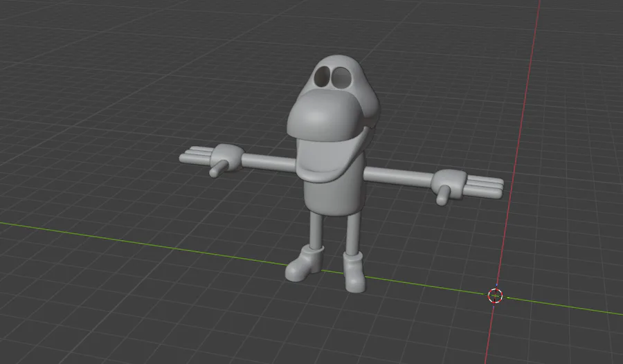Viewport: 623px width, 364px height.
Task: Select the hand nearest the red axis line
Action: coord(467,186)
